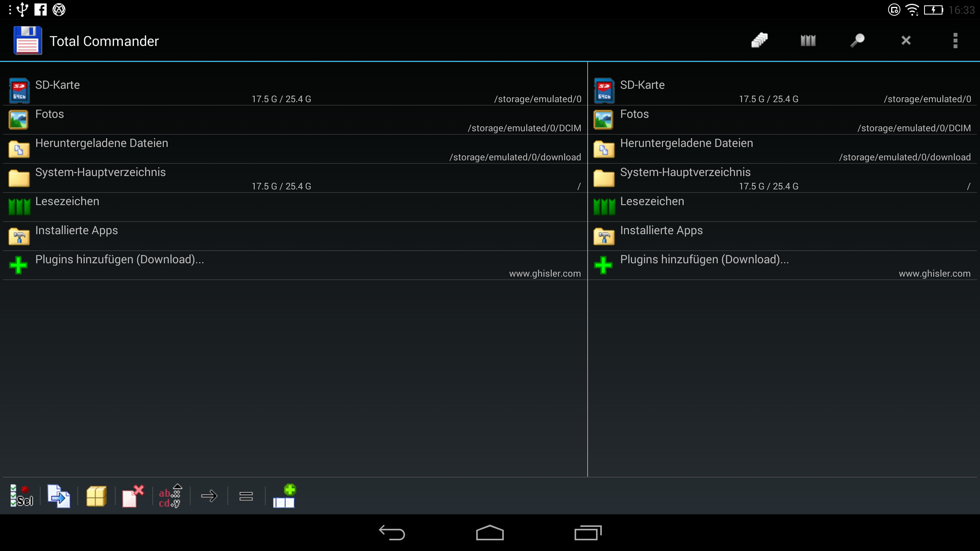Tap the green Lesezeichen bookmark icon, right panel

click(604, 207)
